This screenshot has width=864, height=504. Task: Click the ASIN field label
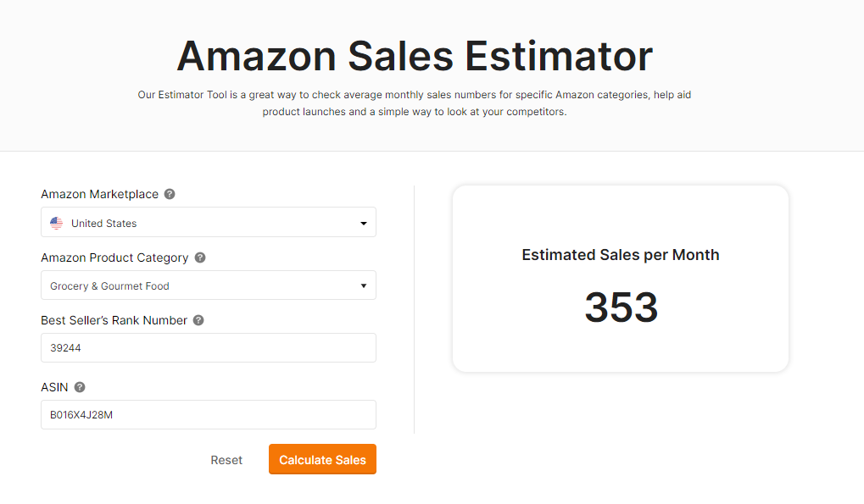pyautogui.click(x=54, y=387)
